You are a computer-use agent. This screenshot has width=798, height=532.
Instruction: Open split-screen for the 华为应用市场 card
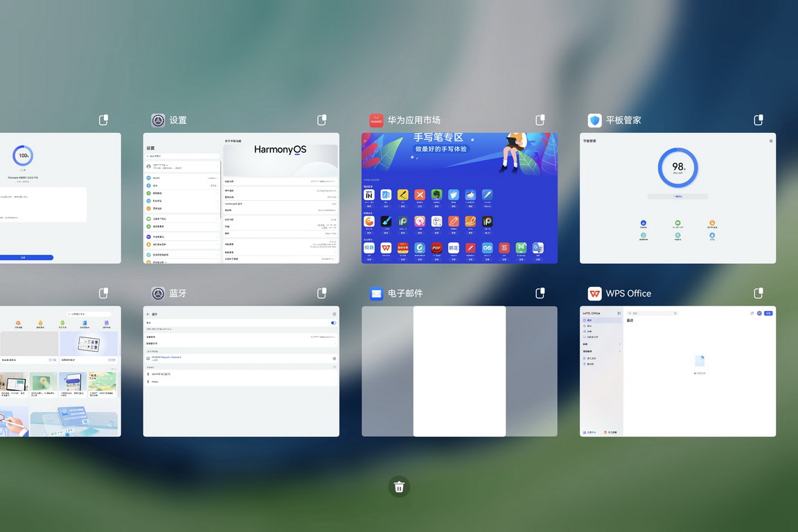pyautogui.click(x=540, y=120)
